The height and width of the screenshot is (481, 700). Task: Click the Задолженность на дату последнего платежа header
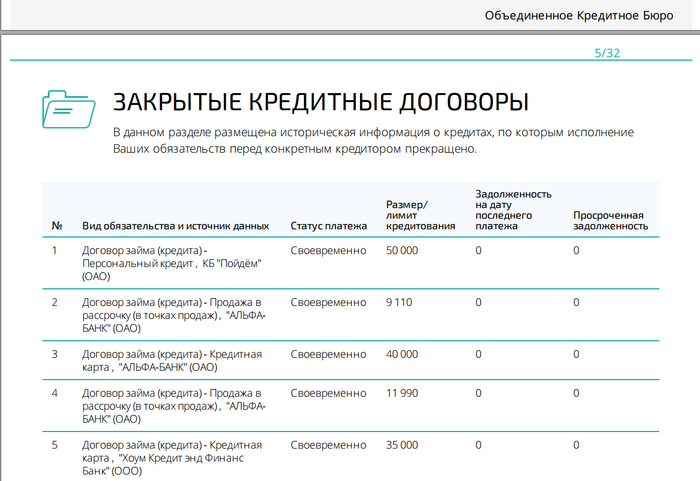(x=513, y=209)
